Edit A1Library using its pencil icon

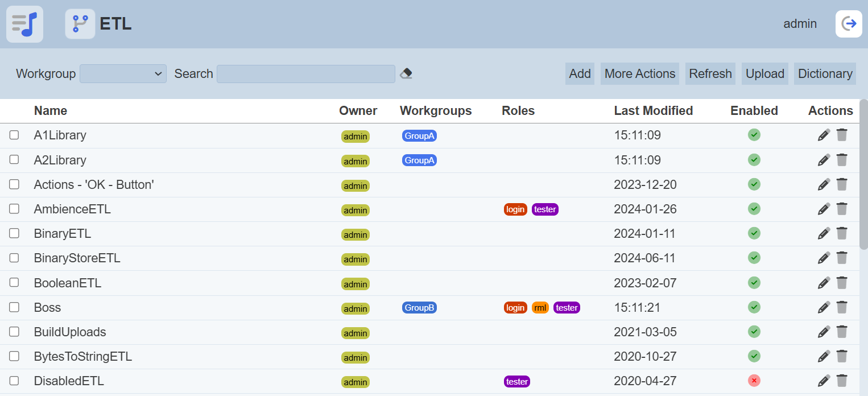pyautogui.click(x=824, y=135)
